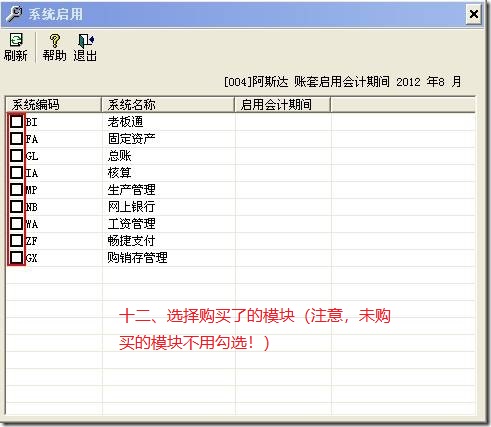This screenshot has width=491, height=427.
Task: Toggle the NB 网上银行 checkbox
Action: tap(16, 206)
